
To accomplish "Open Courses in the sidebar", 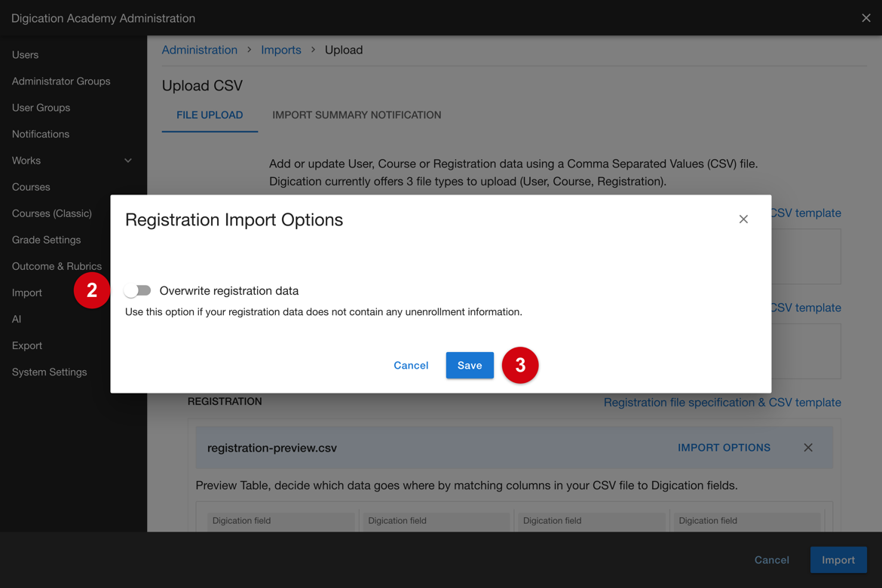I will coord(31,188).
